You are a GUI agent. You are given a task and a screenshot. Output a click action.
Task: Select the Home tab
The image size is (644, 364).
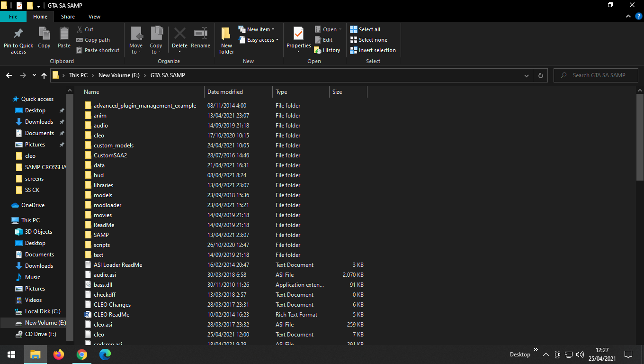(40, 17)
